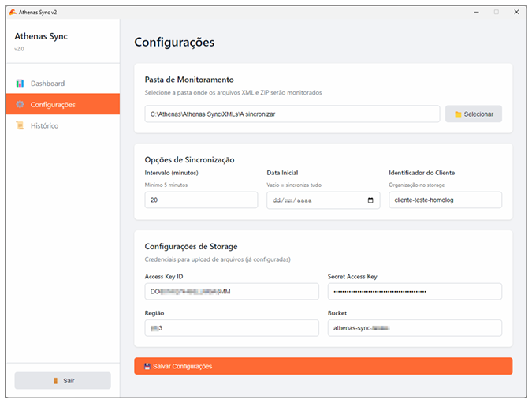Viewport: 532px width, 403px height.
Task: Focus the Secret Access Key password field
Action: point(414,292)
